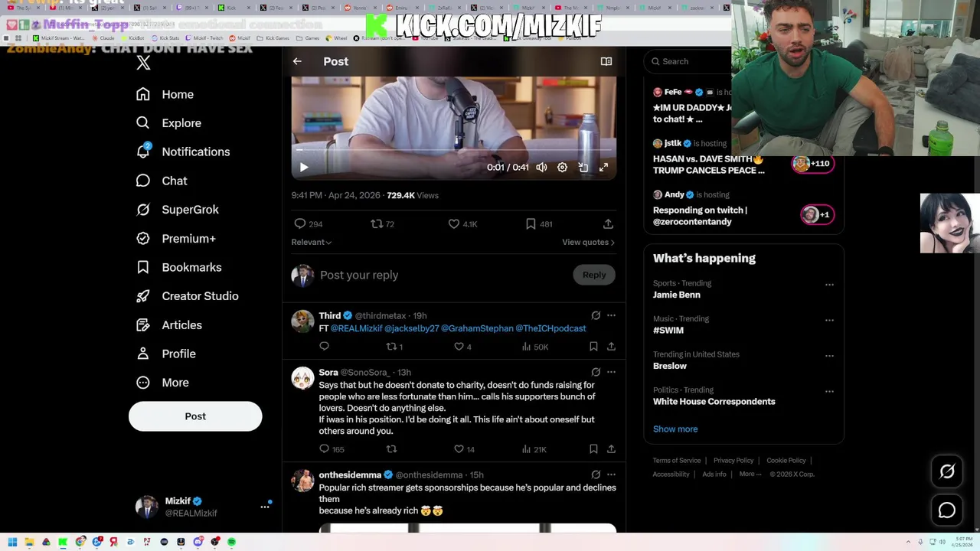980x551 pixels.
Task: Click Windows Start button on taskbar
Action: pyautogui.click(x=12, y=542)
